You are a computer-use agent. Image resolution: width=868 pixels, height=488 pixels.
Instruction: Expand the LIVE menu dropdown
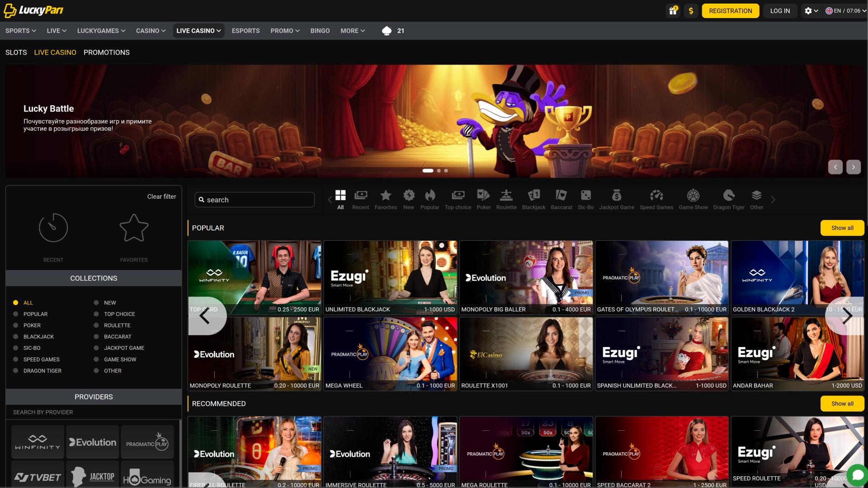pos(57,31)
